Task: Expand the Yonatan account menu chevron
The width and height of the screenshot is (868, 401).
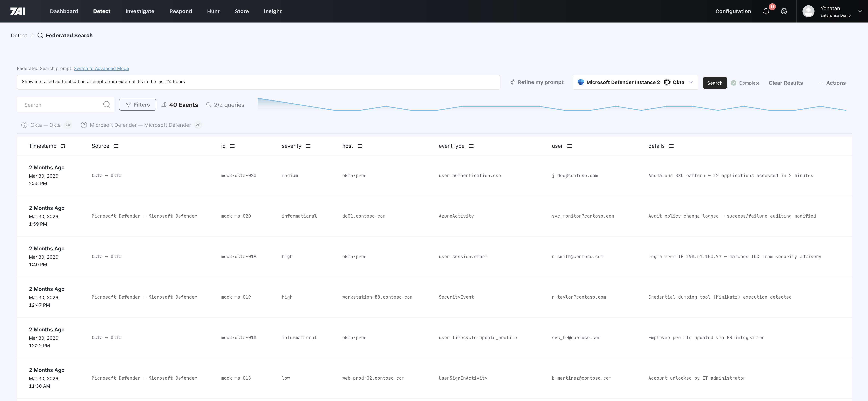Action: [x=860, y=11]
